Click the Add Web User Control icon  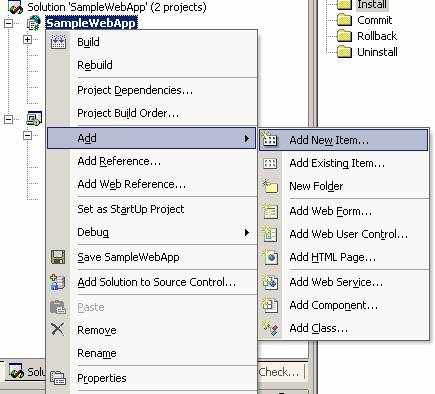(270, 234)
